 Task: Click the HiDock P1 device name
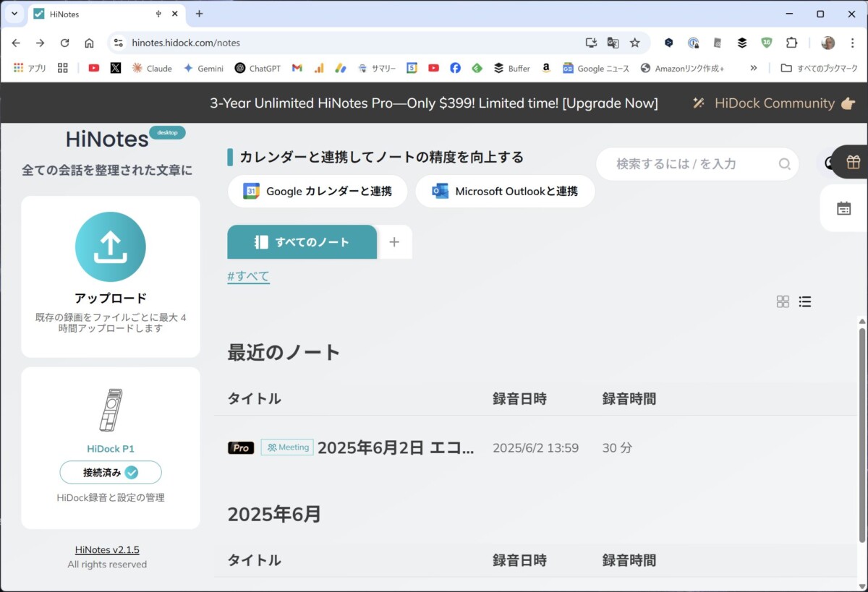point(111,449)
